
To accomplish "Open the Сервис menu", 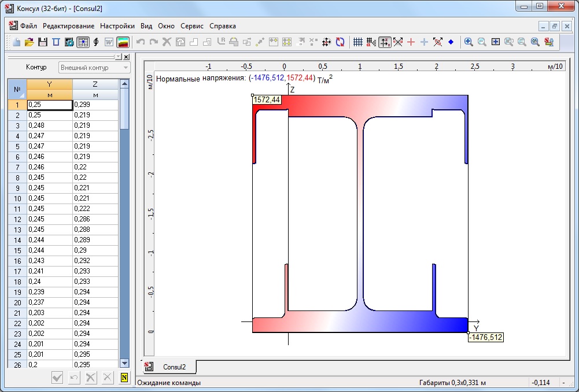I will tap(192, 26).
